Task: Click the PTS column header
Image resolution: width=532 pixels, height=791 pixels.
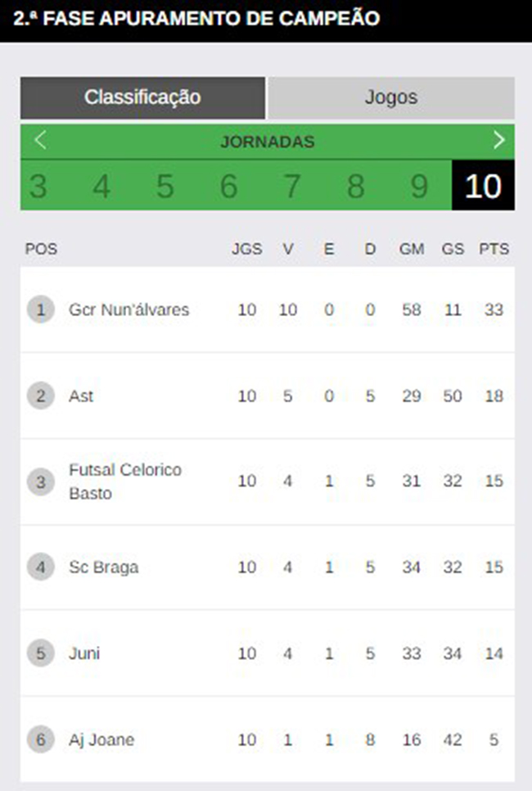Action: (494, 249)
